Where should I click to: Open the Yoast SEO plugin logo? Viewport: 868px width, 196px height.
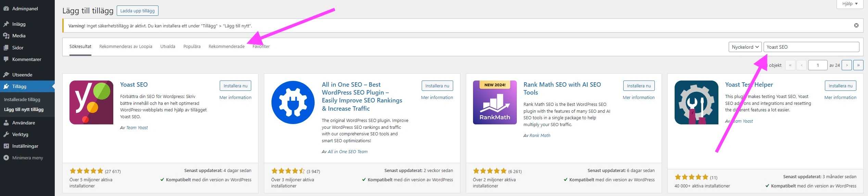pyautogui.click(x=91, y=102)
